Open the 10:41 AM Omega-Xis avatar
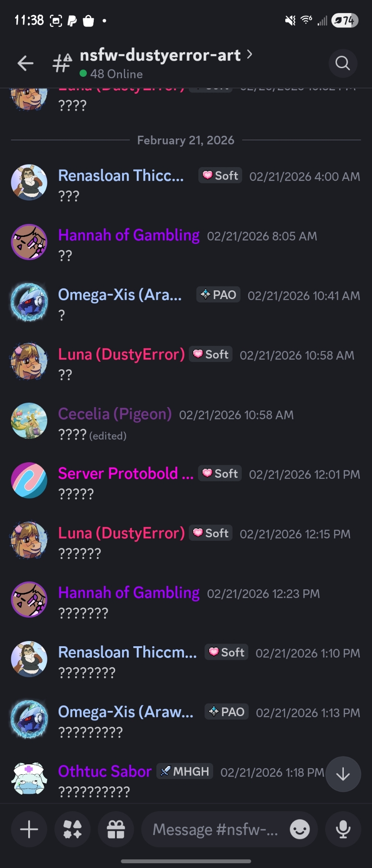Screen dimensions: 372x868 click(x=29, y=302)
